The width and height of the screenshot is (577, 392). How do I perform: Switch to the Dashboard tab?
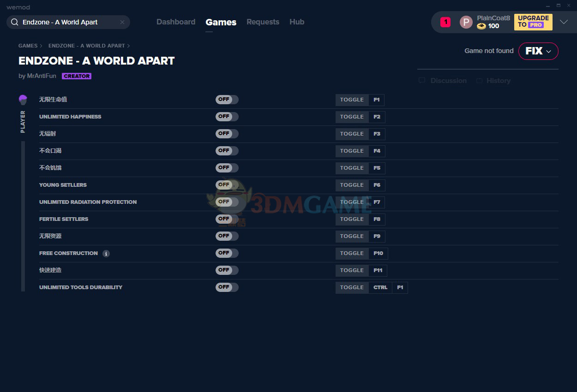click(x=176, y=22)
